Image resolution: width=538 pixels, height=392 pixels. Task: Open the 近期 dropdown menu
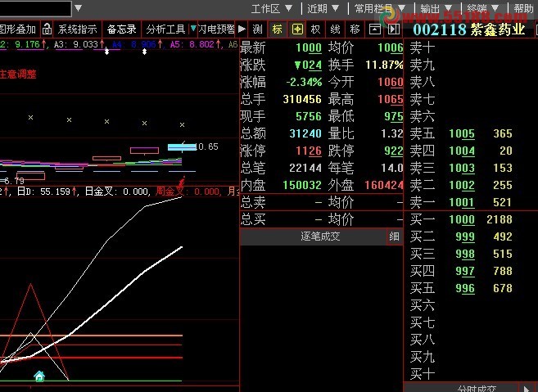pos(323,8)
